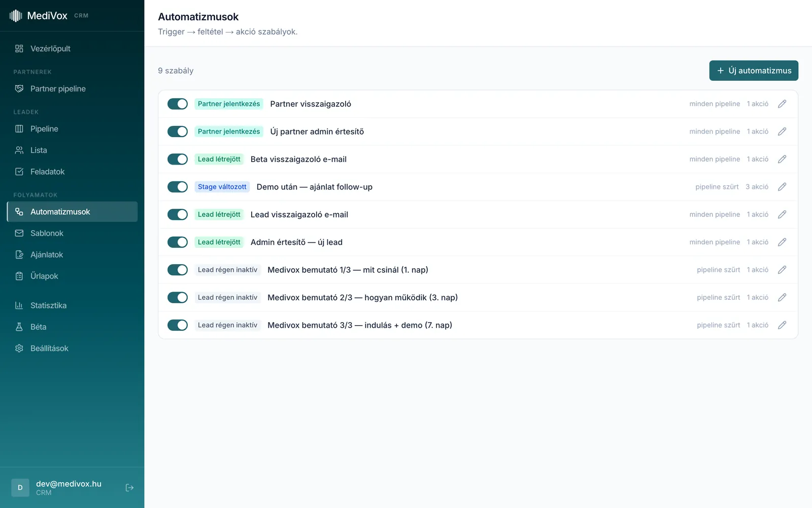Edit the Partner visszaigazoló rule with pencil icon

point(782,104)
